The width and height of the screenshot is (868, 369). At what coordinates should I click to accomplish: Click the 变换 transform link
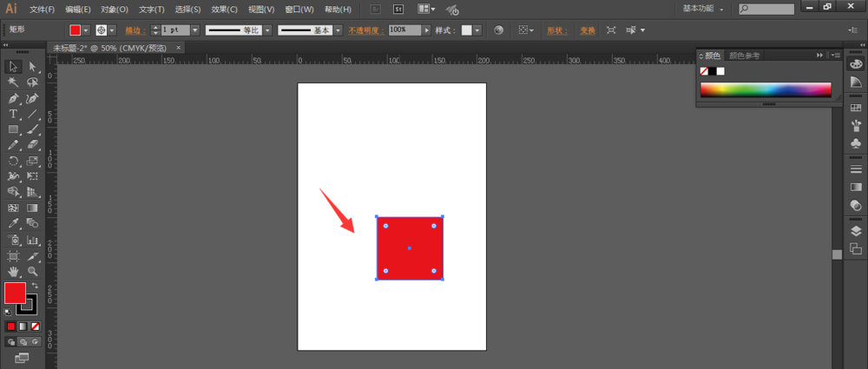pos(588,30)
